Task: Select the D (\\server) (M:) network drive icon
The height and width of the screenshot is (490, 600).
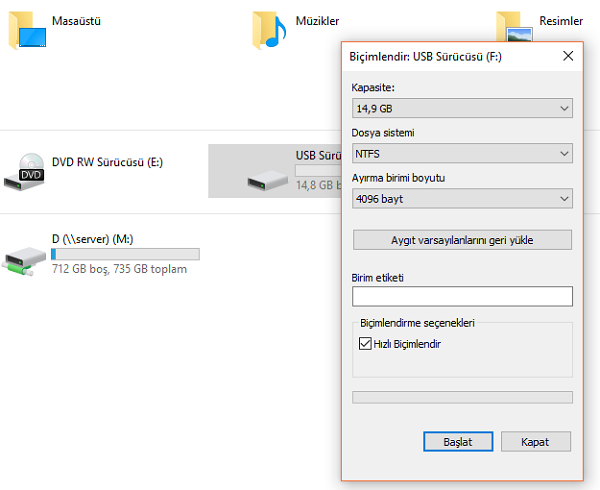Action: pos(24,261)
